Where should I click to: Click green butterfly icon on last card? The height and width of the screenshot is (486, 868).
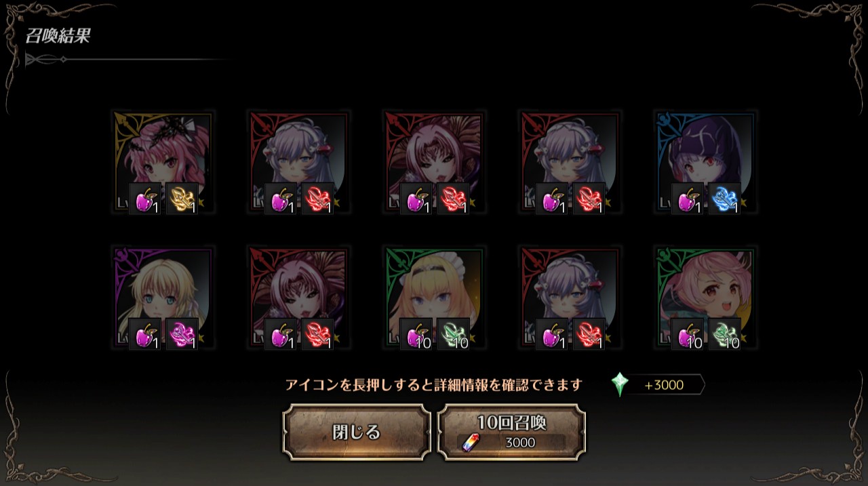[x=724, y=333]
